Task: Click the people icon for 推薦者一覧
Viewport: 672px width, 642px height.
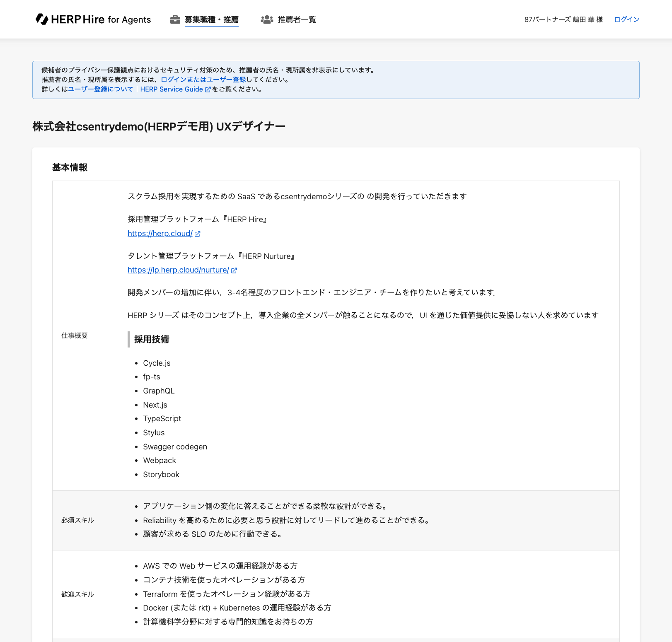Action: (267, 19)
